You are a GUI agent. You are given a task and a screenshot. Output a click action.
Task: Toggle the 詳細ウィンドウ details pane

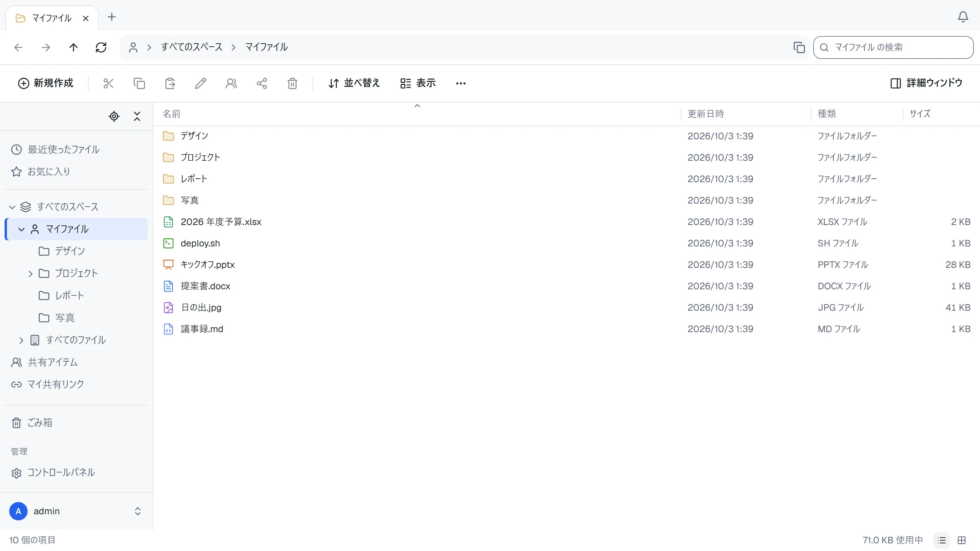(x=926, y=83)
